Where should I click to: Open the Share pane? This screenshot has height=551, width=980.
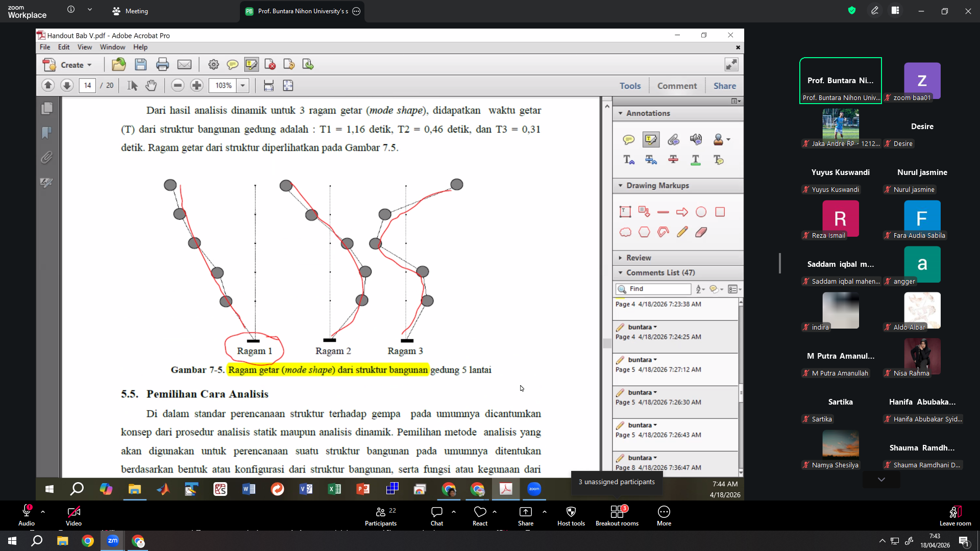click(724, 86)
